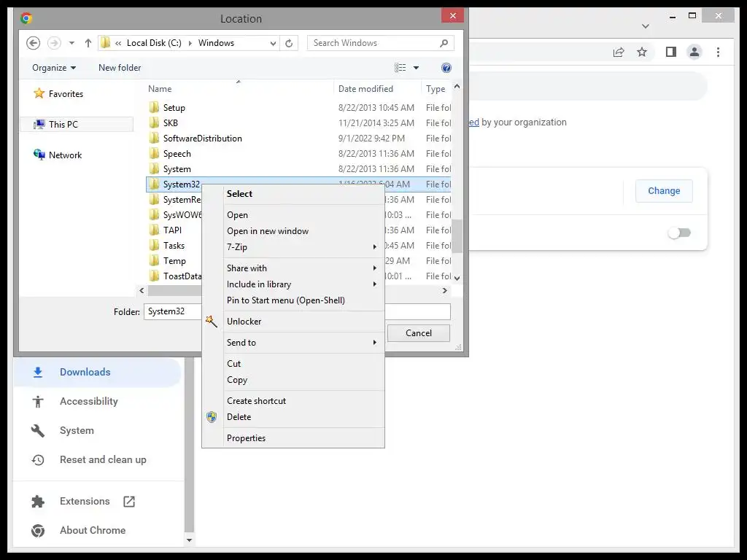Open the file dialog help icon
Screen dimensions: 747x560
click(x=446, y=68)
